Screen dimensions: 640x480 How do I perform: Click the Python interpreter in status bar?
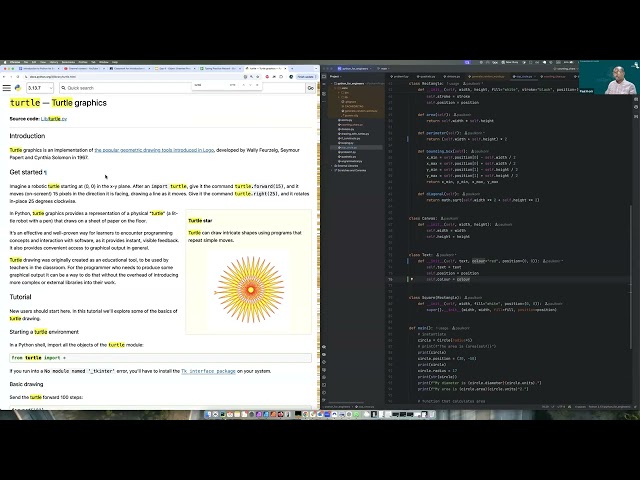[610, 407]
